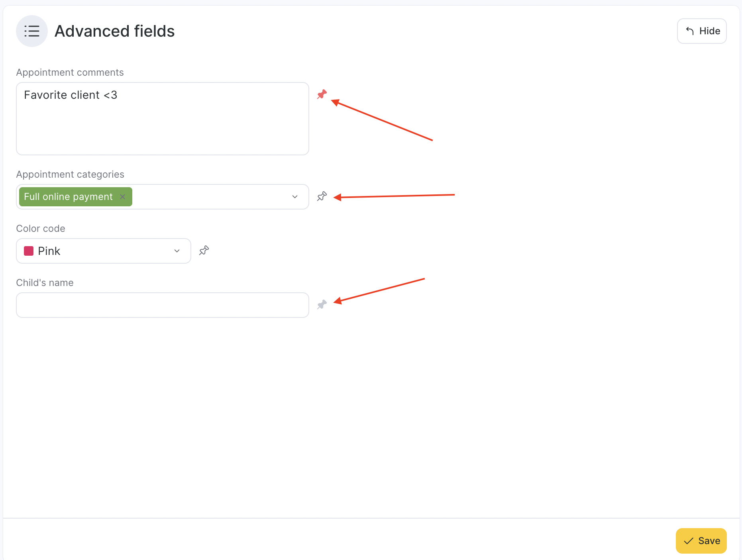Focus the Appointment comments text area
Viewport: 742px width, 560px height.
[x=163, y=123]
